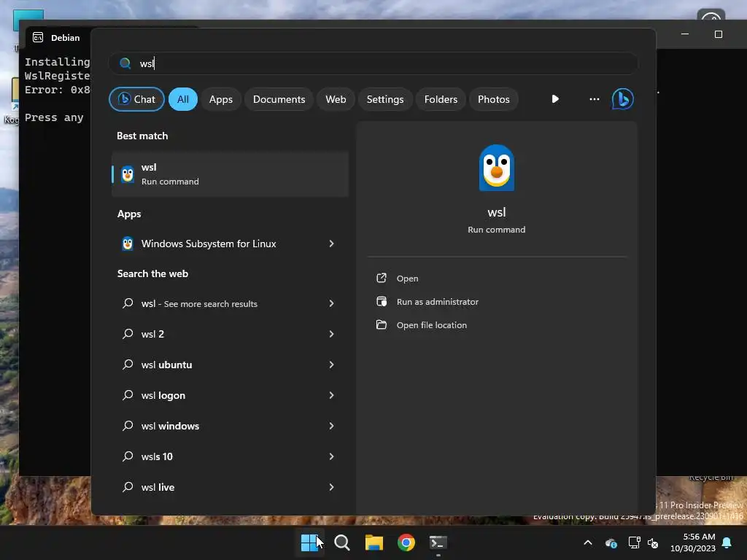This screenshot has height=560, width=747.
Task: Choose Open file location for wsl
Action: click(x=432, y=325)
